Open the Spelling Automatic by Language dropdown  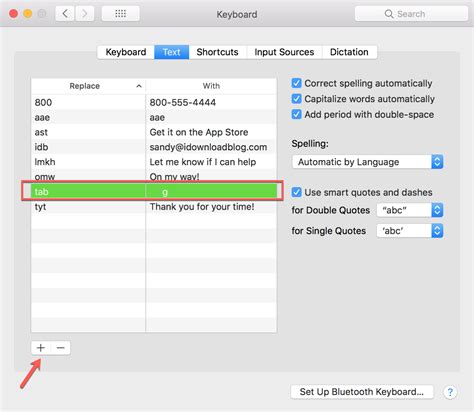click(x=368, y=162)
